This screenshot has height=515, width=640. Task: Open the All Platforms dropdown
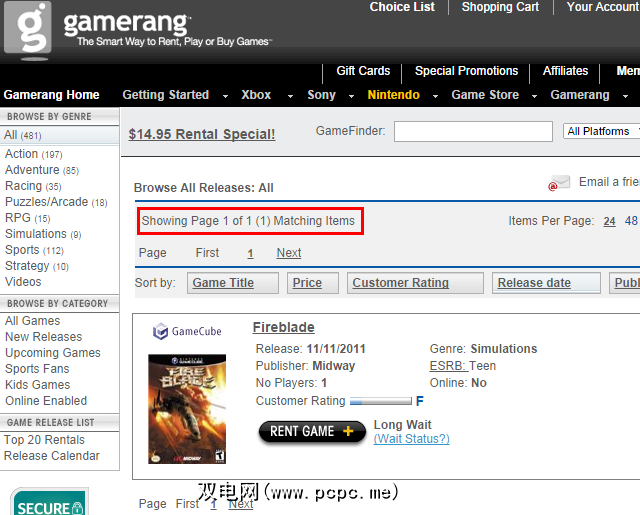coord(601,131)
